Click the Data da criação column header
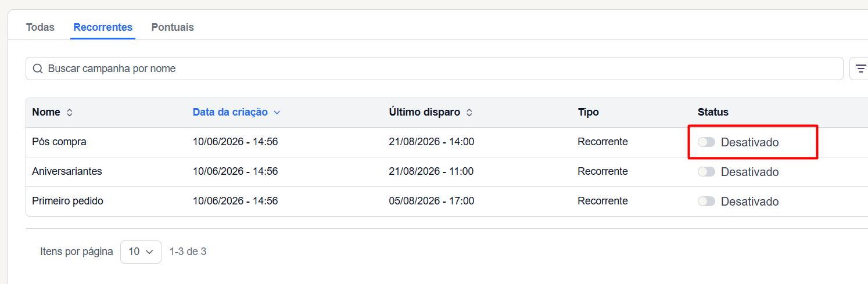Viewport: 868px width, 284px height. [x=230, y=112]
